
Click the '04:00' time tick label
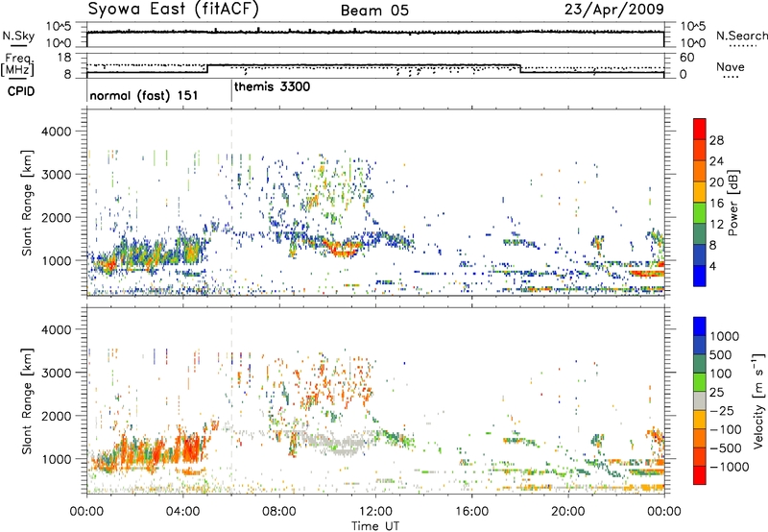pos(183,512)
